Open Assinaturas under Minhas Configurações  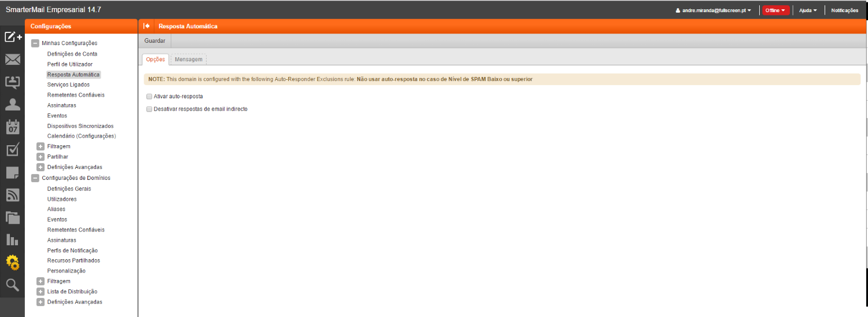(61, 105)
